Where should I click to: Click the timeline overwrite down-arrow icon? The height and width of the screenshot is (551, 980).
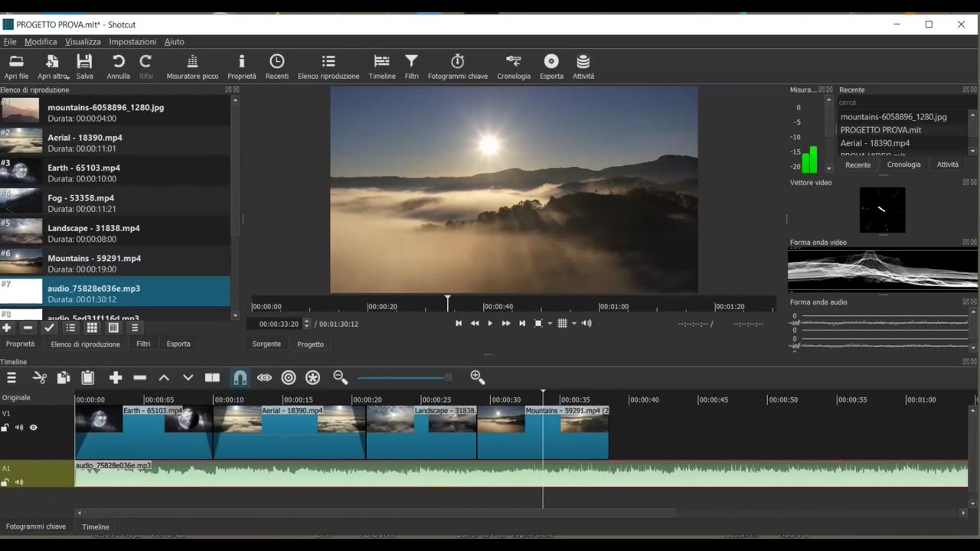188,377
